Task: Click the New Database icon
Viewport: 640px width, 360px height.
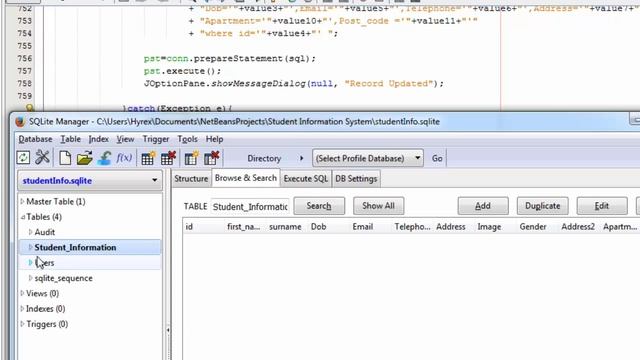Action: tap(65, 158)
